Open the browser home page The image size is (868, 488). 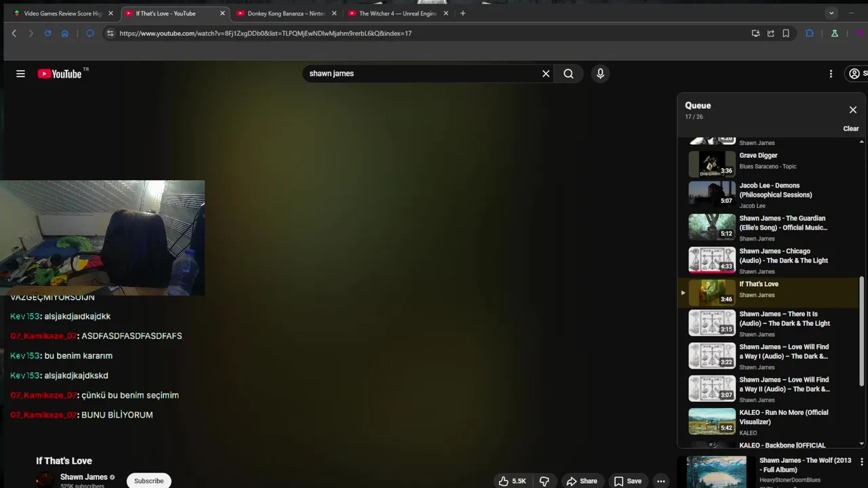tap(65, 33)
